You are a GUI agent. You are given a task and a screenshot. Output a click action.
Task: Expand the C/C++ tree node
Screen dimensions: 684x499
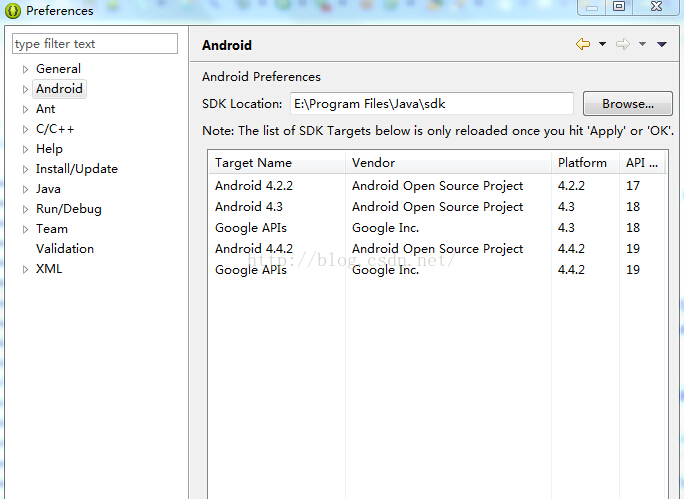click(x=25, y=129)
